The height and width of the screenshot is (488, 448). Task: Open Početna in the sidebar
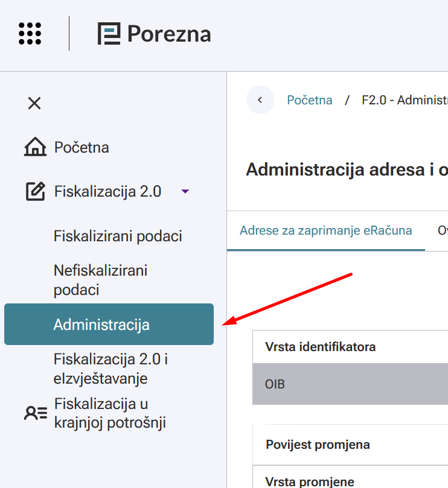82,147
